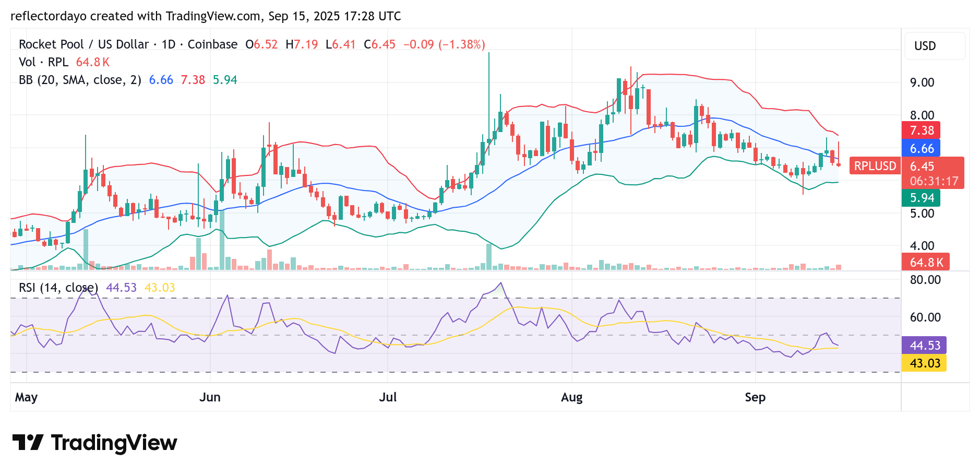Click the 8.00 price axis label

coord(922,115)
